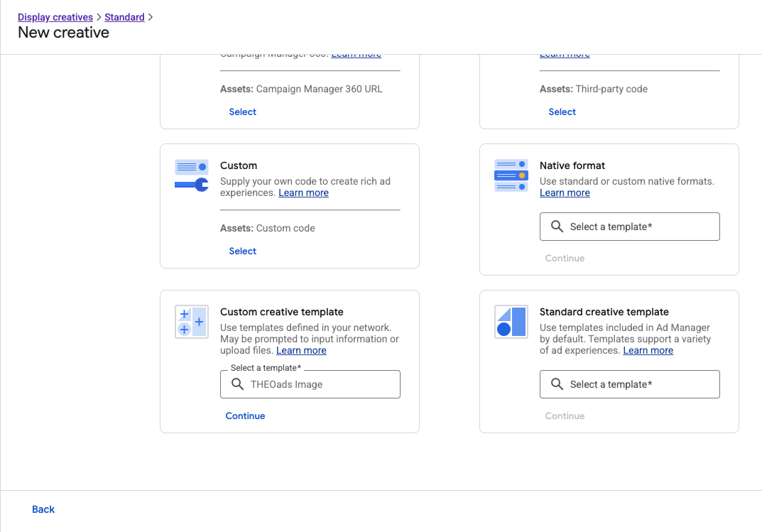The height and width of the screenshot is (532, 762).
Task: Open Standard creative template selector
Action: pyautogui.click(x=629, y=384)
